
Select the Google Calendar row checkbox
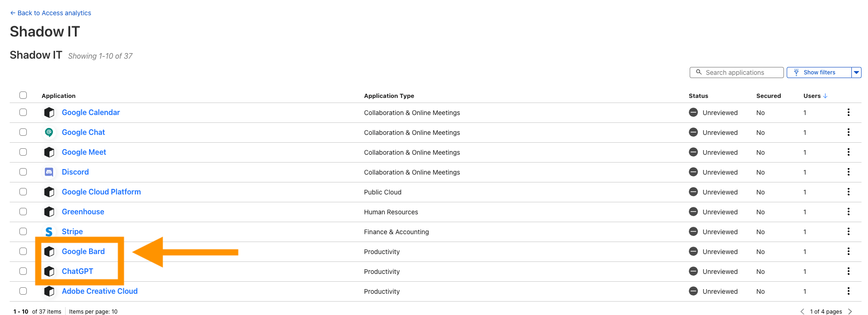[x=23, y=112]
